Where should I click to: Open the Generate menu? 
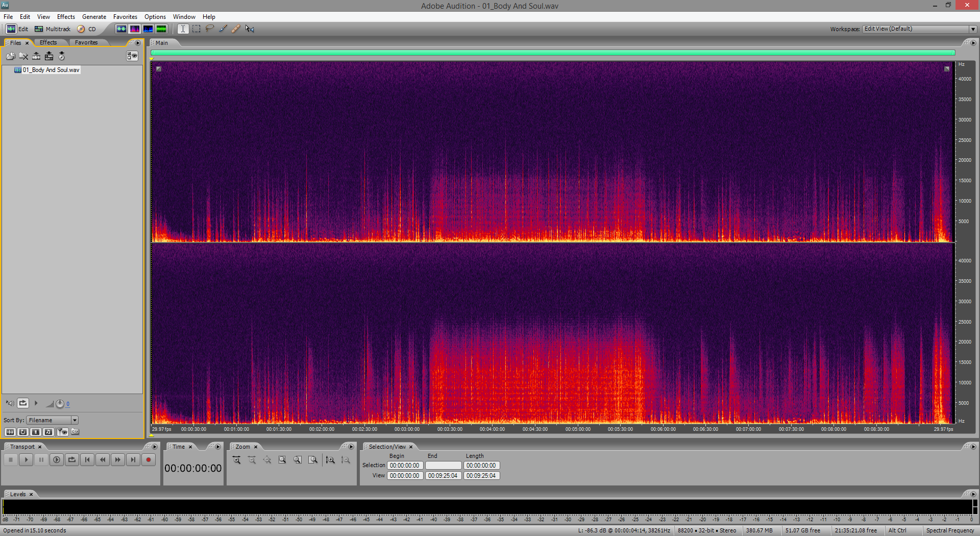pos(94,17)
